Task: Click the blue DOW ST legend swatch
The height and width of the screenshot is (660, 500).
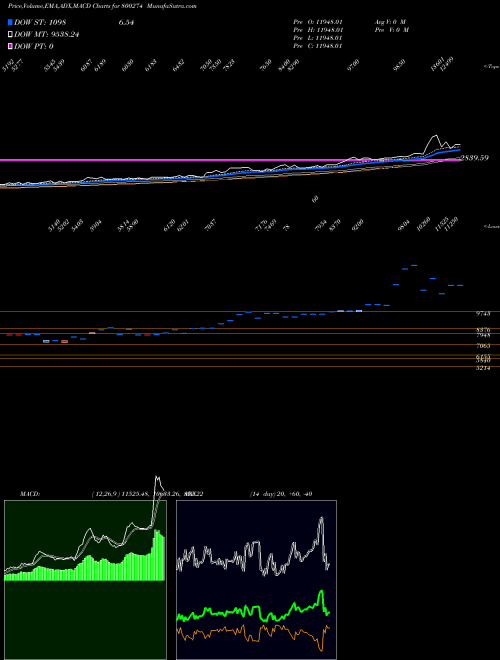Action: 10,22
